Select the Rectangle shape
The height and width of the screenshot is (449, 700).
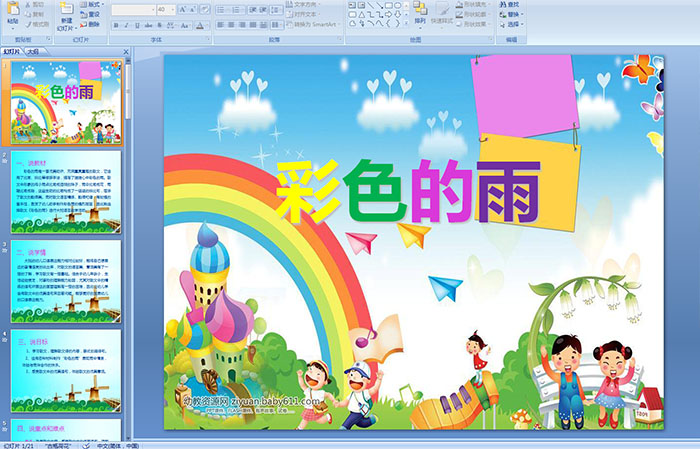[389, 5]
